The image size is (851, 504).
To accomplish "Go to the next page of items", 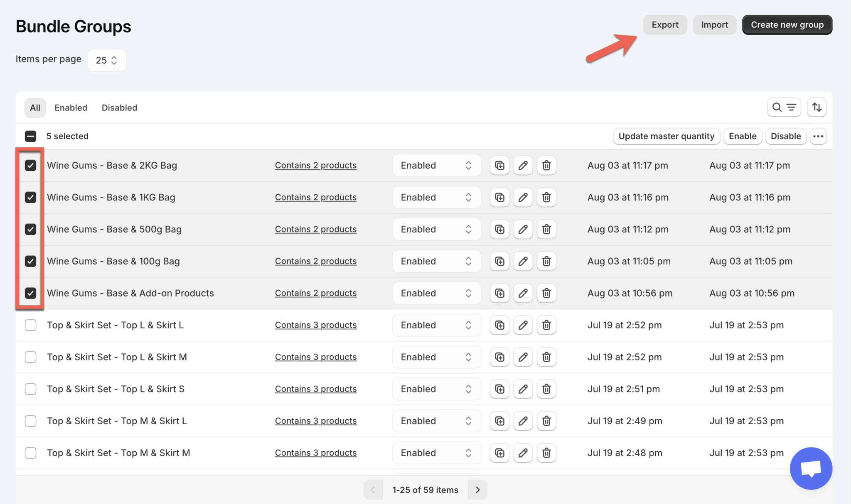I will click(477, 489).
